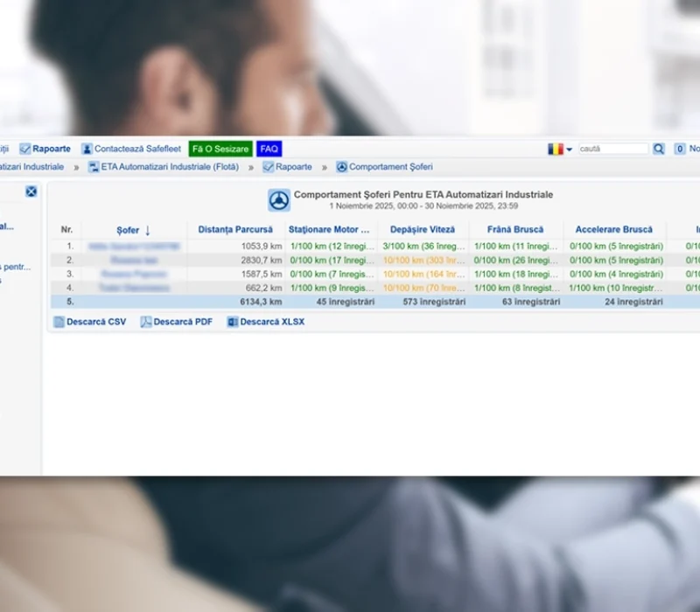
Task: Open the Rapoarte menu in the top bar
Action: (x=45, y=150)
